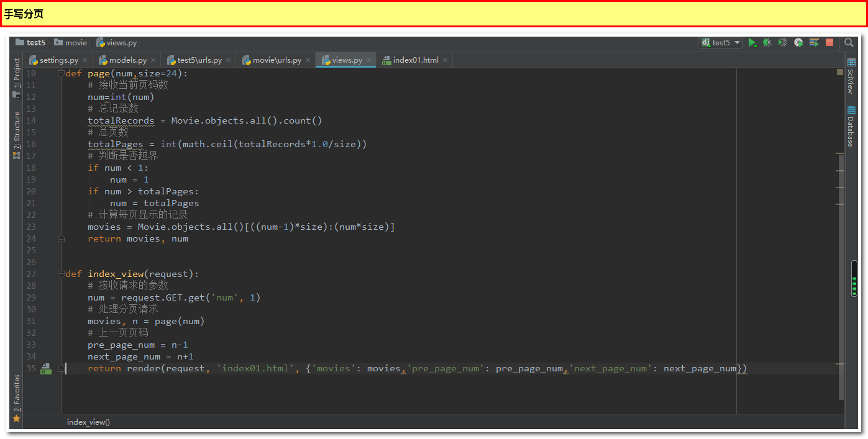
Task: Close the test5\urls.py tab
Action: [x=228, y=60]
